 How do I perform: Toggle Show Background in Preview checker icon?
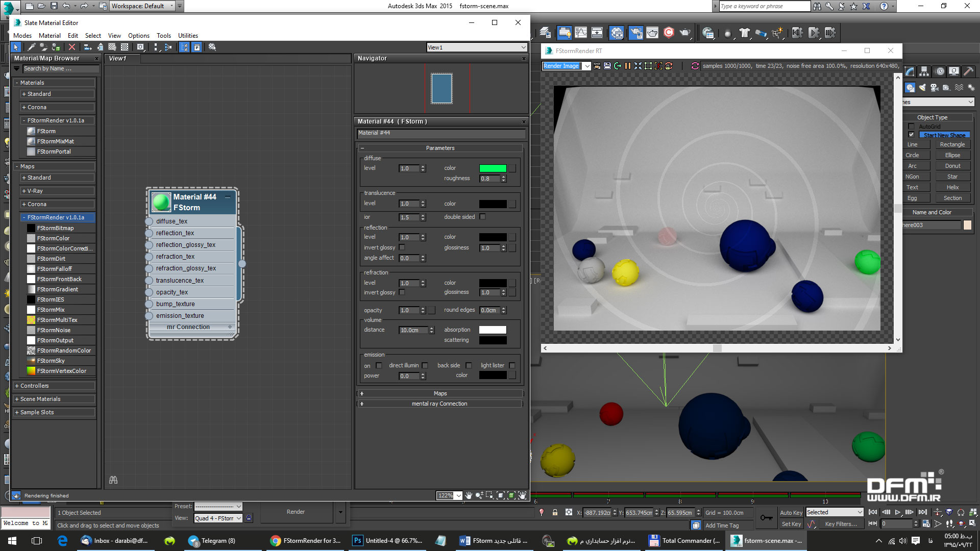(x=125, y=47)
